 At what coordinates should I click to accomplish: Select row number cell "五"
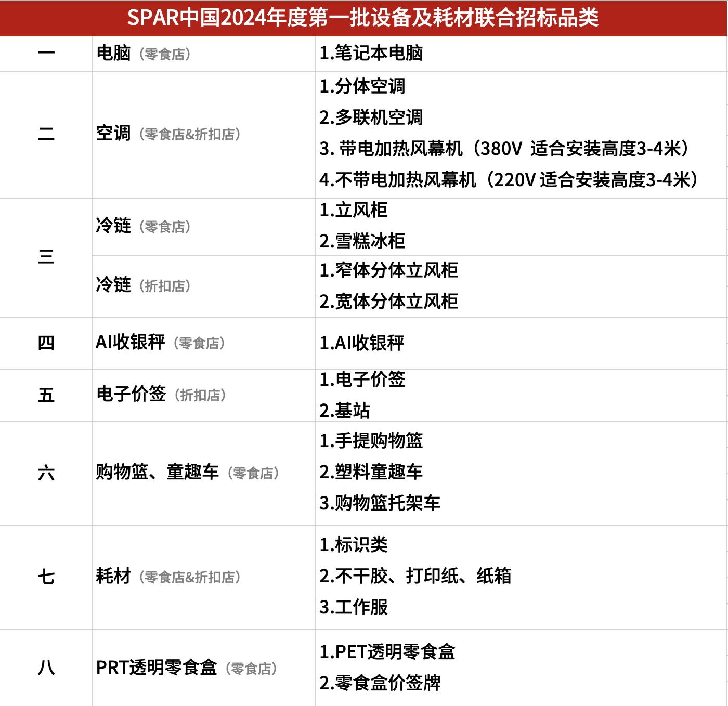46,395
